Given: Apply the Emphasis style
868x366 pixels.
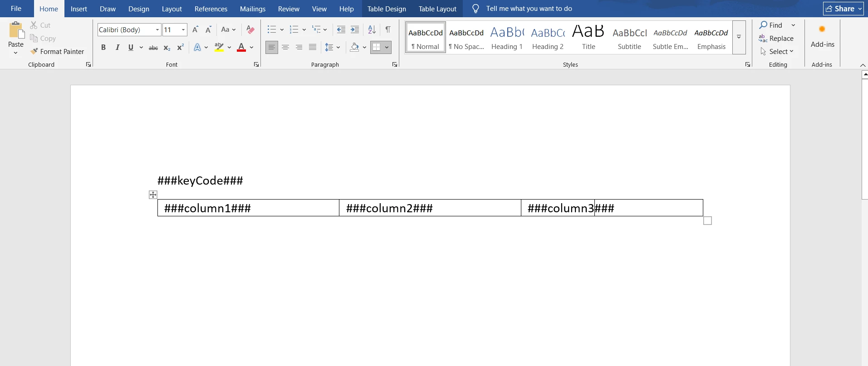Looking at the screenshot, I should (x=711, y=38).
